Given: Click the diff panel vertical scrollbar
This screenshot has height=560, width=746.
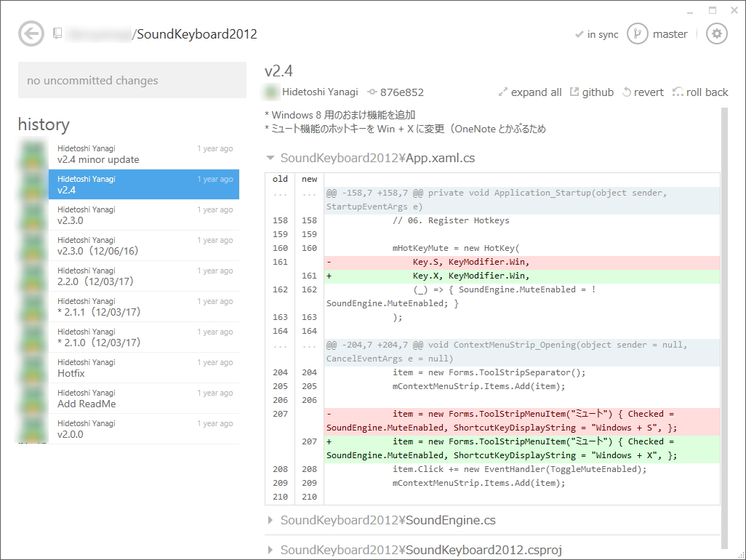Looking at the screenshot, I should [725, 328].
